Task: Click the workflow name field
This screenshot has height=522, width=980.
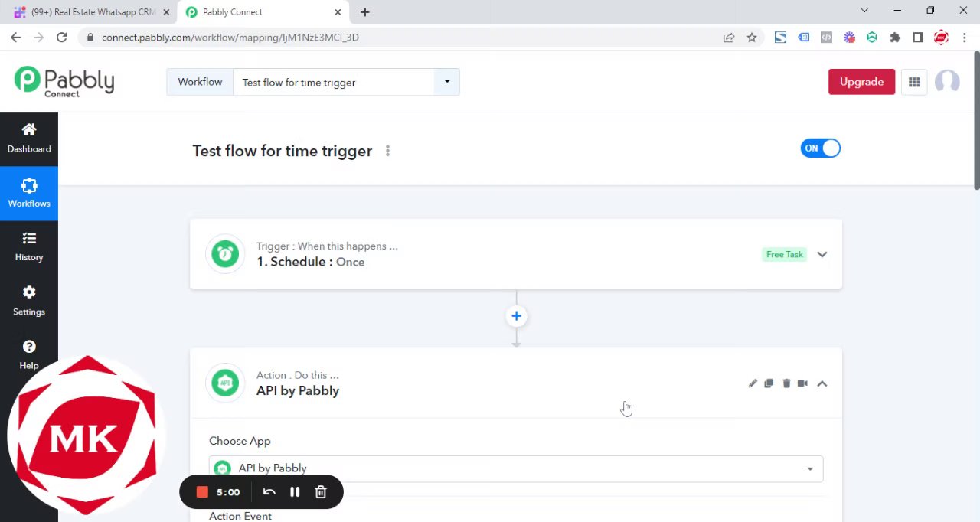Action: 335,82
